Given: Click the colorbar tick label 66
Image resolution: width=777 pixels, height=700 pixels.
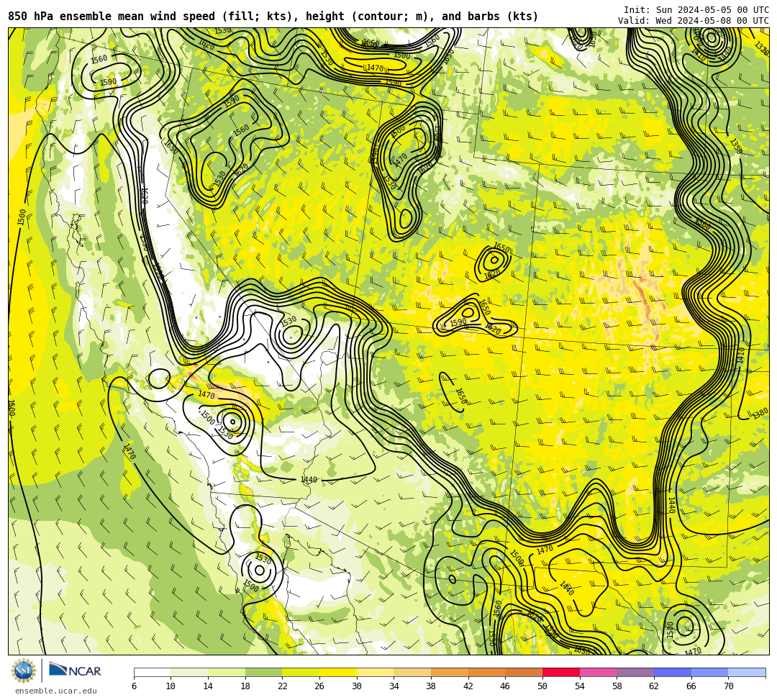Looking at the screenshot, I should [x=691, y=686].
